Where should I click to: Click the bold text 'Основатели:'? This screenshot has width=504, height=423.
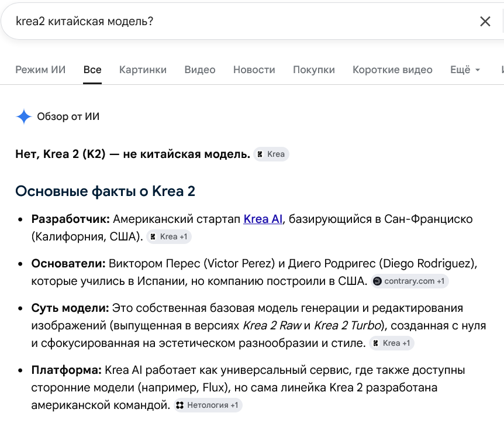coord(68,263)
